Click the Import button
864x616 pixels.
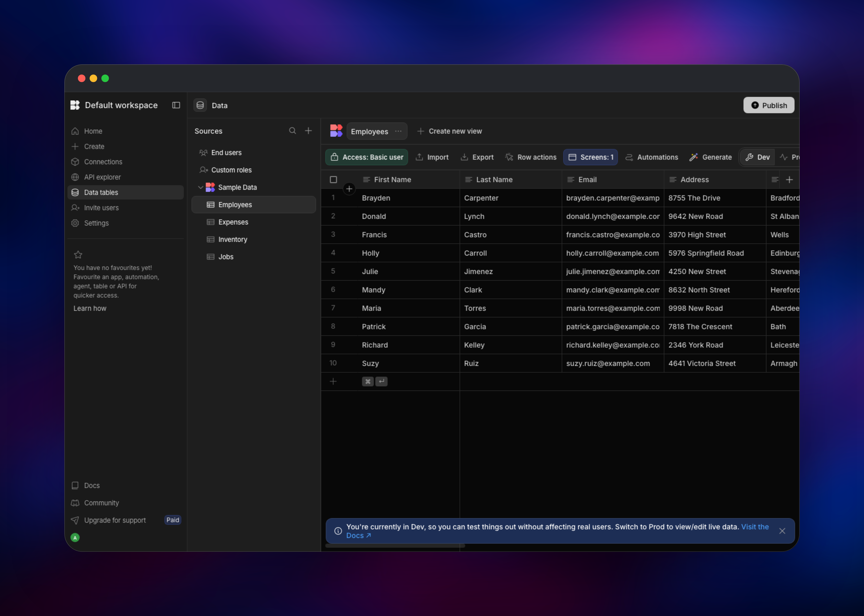click(x=432, y=158)
